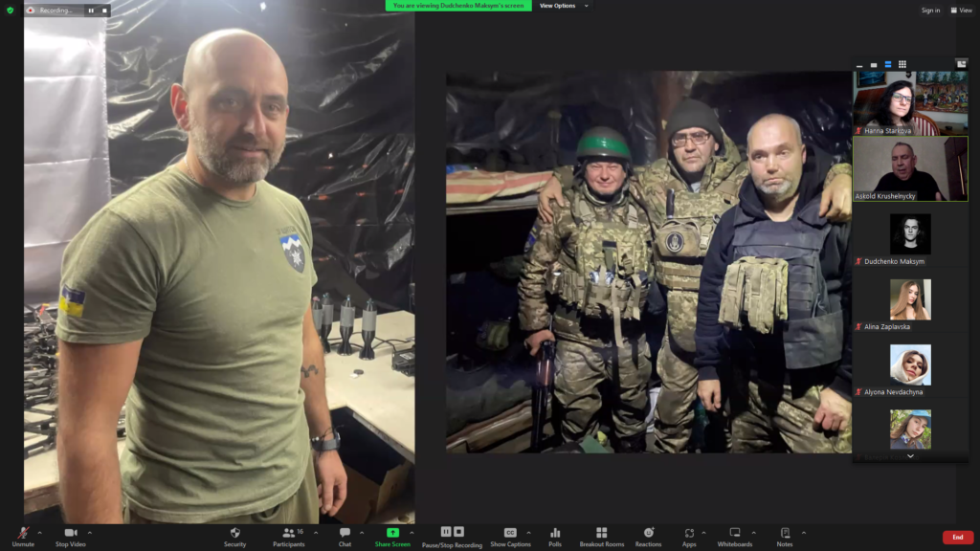Select Alyona Nevdachyna's profile thumbnail
980x551 pixels.
click(x=911, y=364)
